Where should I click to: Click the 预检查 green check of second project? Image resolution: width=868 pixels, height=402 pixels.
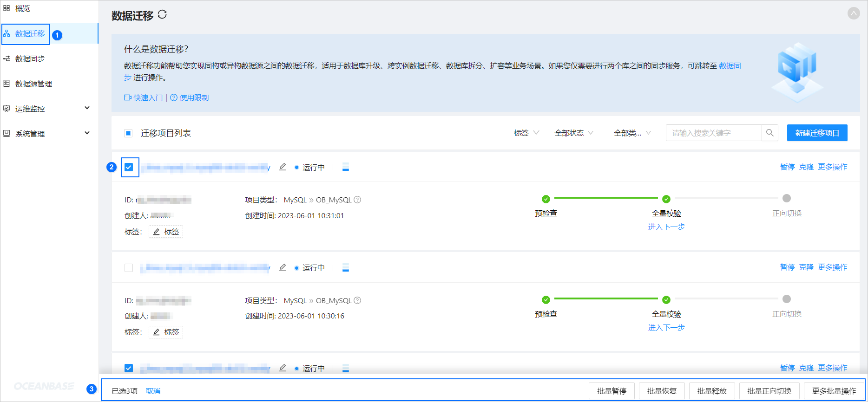[546, 300]
